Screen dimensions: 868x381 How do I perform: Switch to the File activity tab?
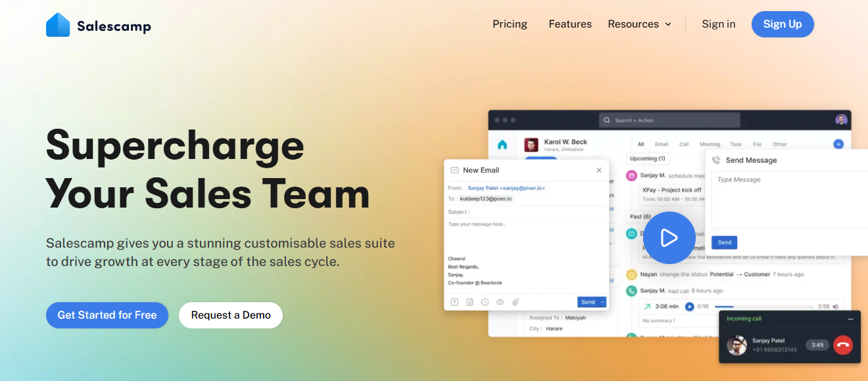pos(757,145)
